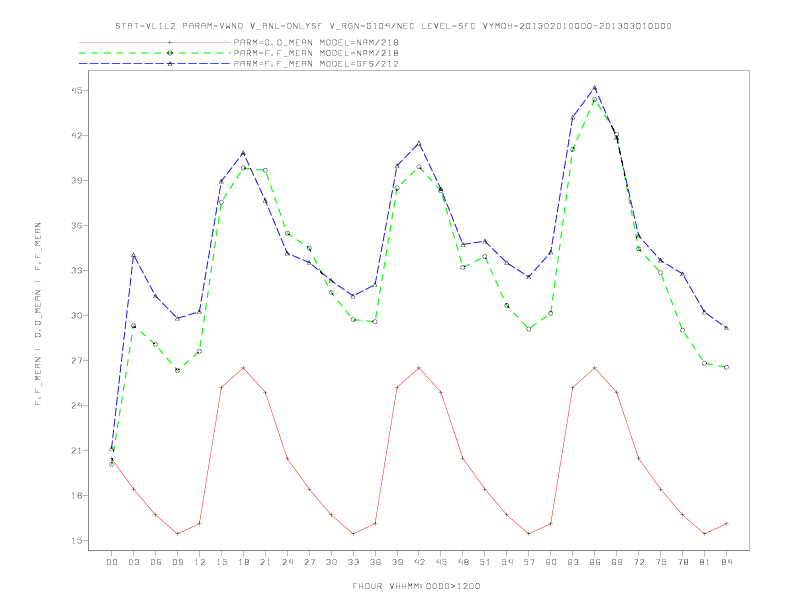Image resolution: width=792 pixels, height=612 pixels.
Task: Click the blue GFS triangle peak at hour 66
Action: 595,87
